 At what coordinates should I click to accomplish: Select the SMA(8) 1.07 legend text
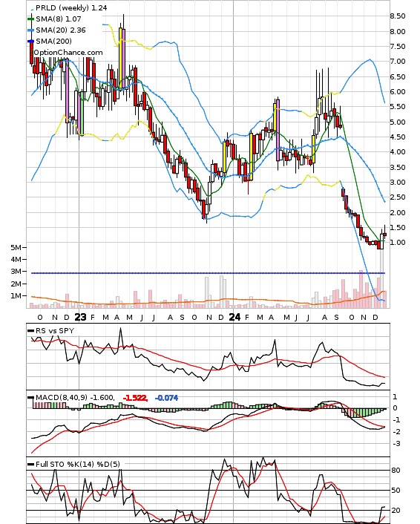point(59,19)
